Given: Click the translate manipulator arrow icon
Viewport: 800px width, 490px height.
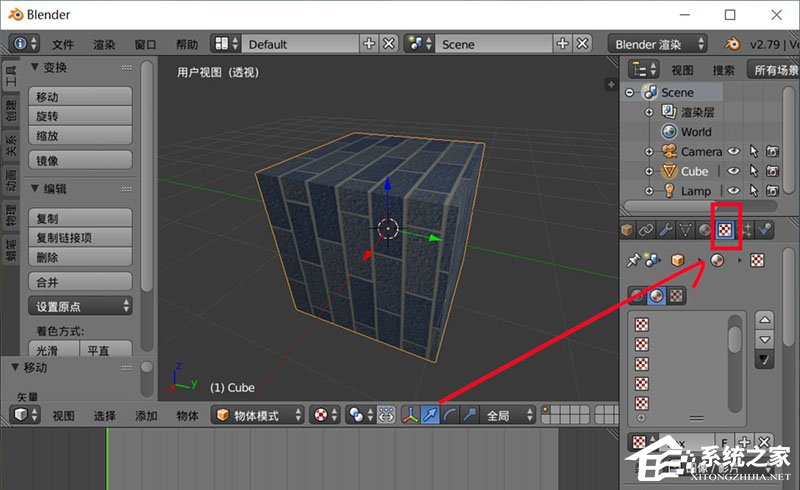Looking at the screenshot, I should (430, 415).
